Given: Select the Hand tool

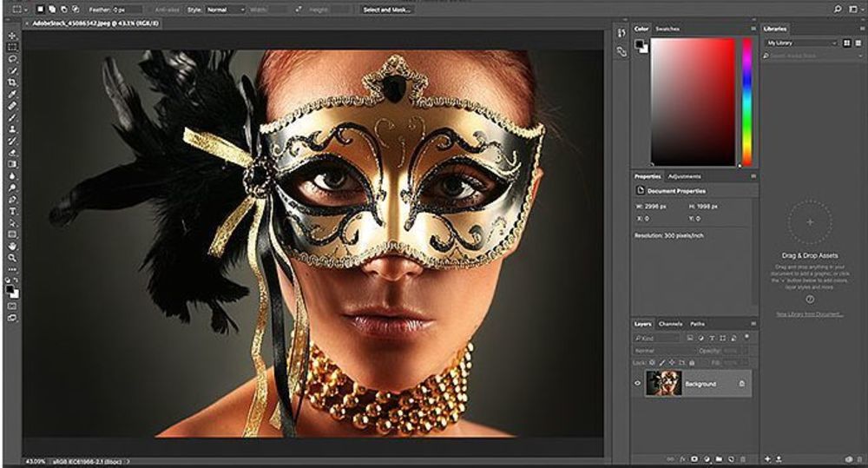Looking at the screenshot, I should tap(12, 247).
